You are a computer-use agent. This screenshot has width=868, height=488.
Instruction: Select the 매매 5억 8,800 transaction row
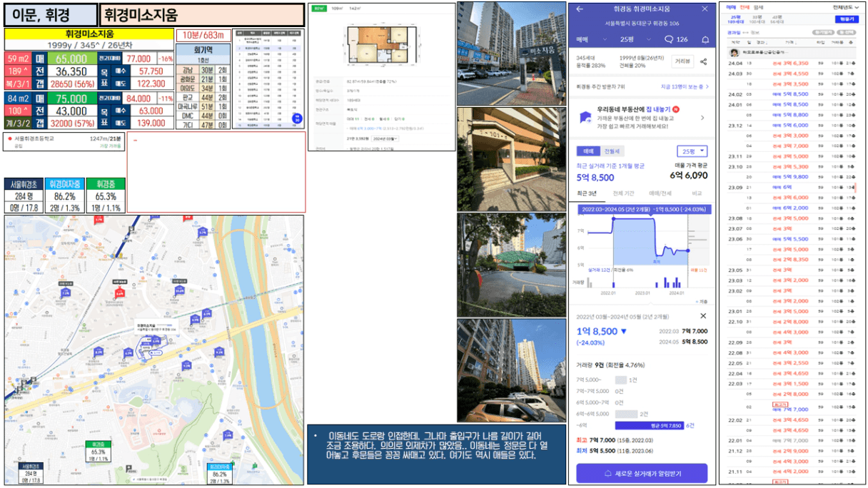pyautogui.click(x=791, y=114)
